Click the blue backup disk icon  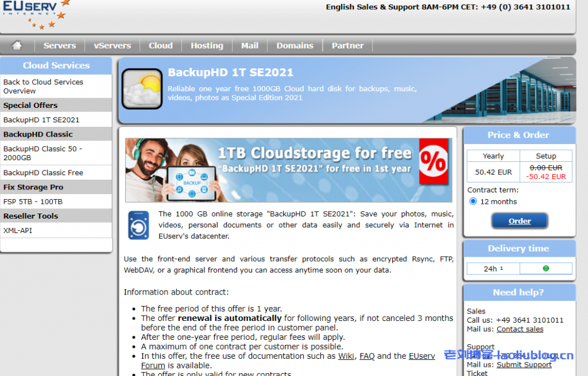[138, 224]
